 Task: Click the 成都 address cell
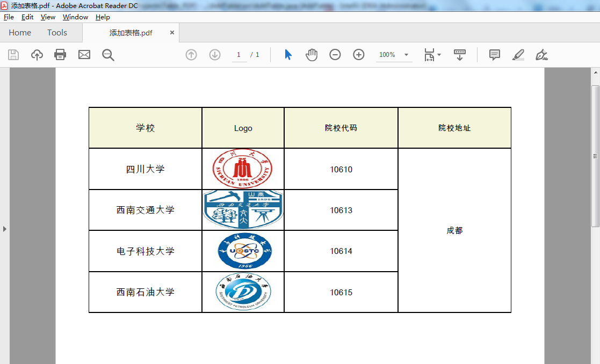(x=454, y=230)
